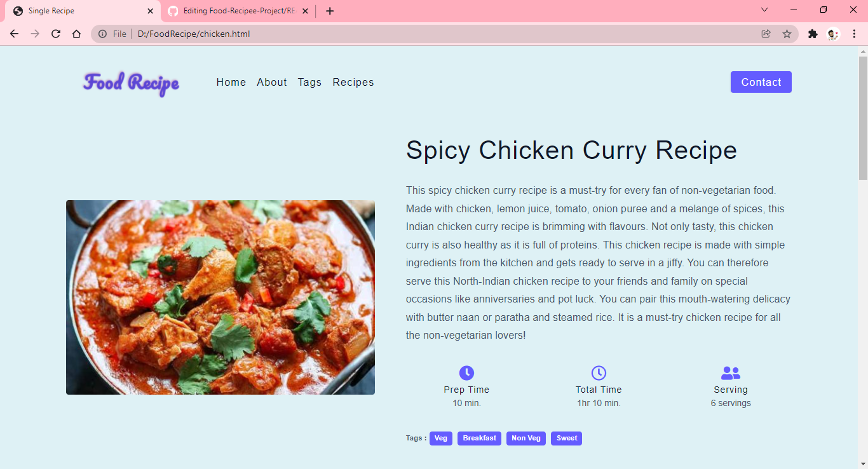Select the Single Recipe browser tab
This screenshot has height=469, width=868.
pos(76,11)
